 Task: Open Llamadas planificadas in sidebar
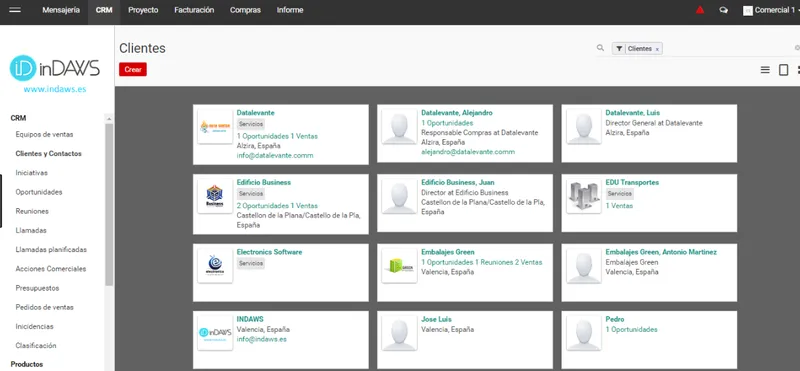click(51, 250)
